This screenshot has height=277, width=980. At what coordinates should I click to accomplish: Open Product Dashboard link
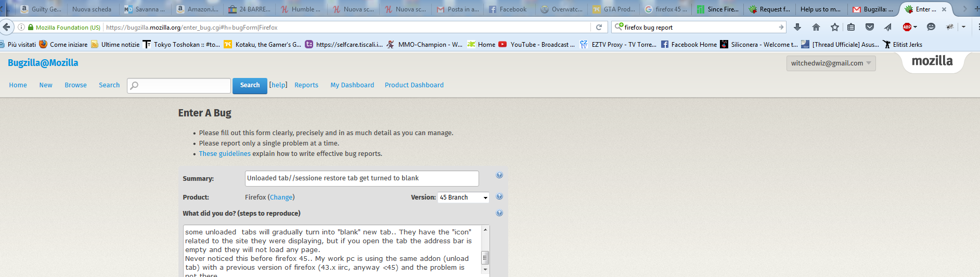point(414,85)
